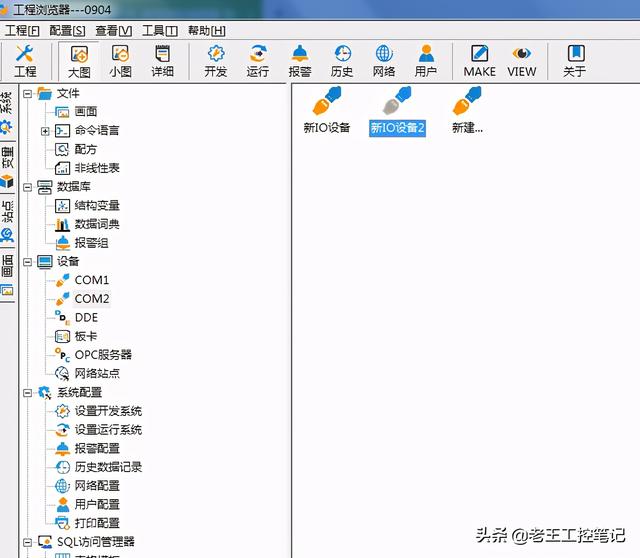The width and height of the screenshot is (640, 558).
Task: Select the 文件 folder node
Action: tap(68, 93)
